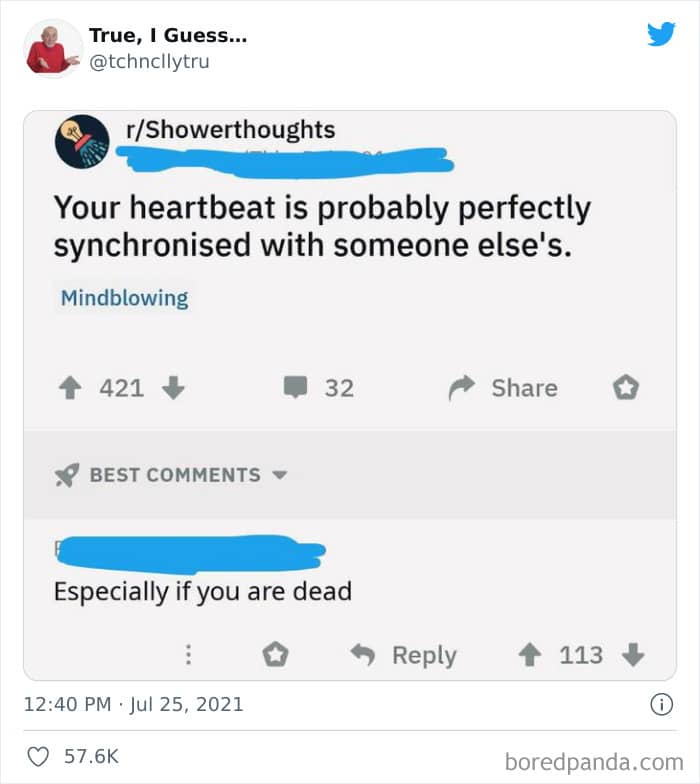Open the 32 comments icon
The width and height of the screenshot is (700, 784).
(x=296, y=388)
